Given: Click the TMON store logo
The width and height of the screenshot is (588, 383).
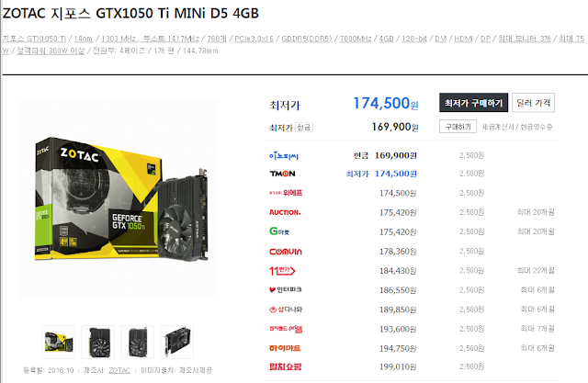Looking at the screenshot, I should [282, 174].
